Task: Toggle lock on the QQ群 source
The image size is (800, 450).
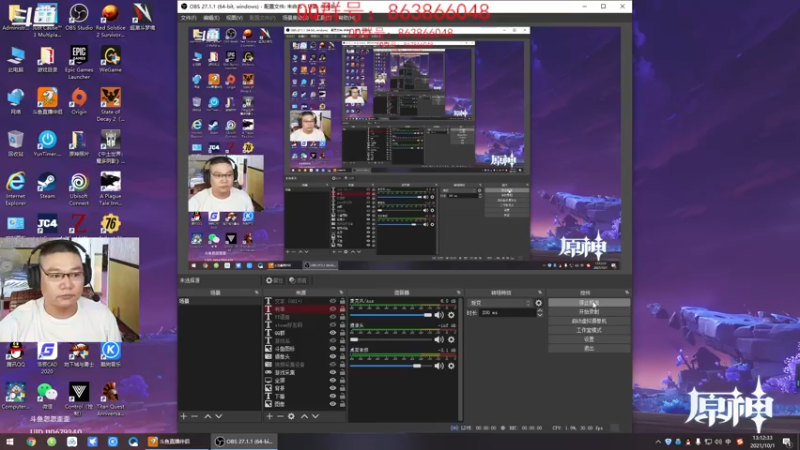Action: 342,333
